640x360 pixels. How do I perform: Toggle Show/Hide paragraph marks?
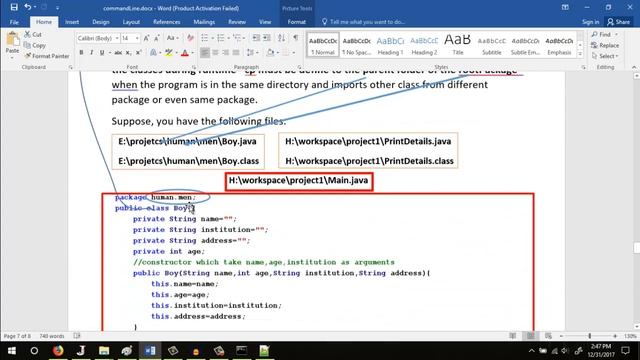[x=296, y=38]
